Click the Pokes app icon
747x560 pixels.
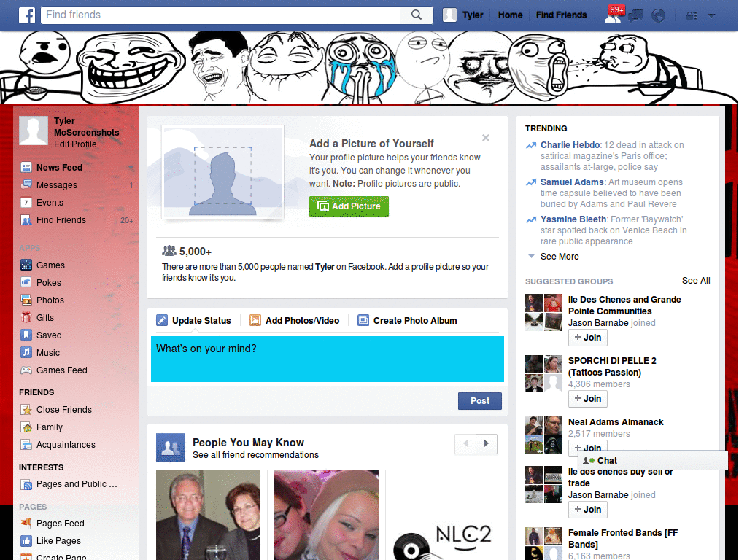coord(26,282)
